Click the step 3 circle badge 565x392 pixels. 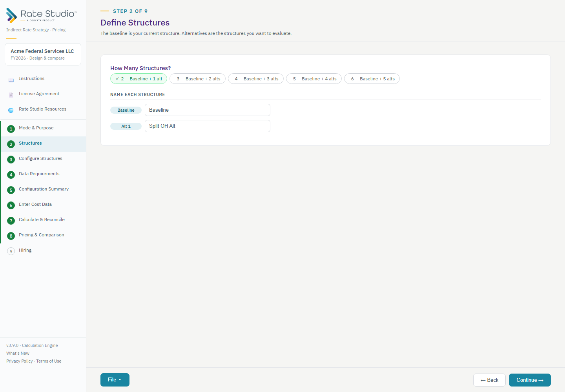click(11, 160)
